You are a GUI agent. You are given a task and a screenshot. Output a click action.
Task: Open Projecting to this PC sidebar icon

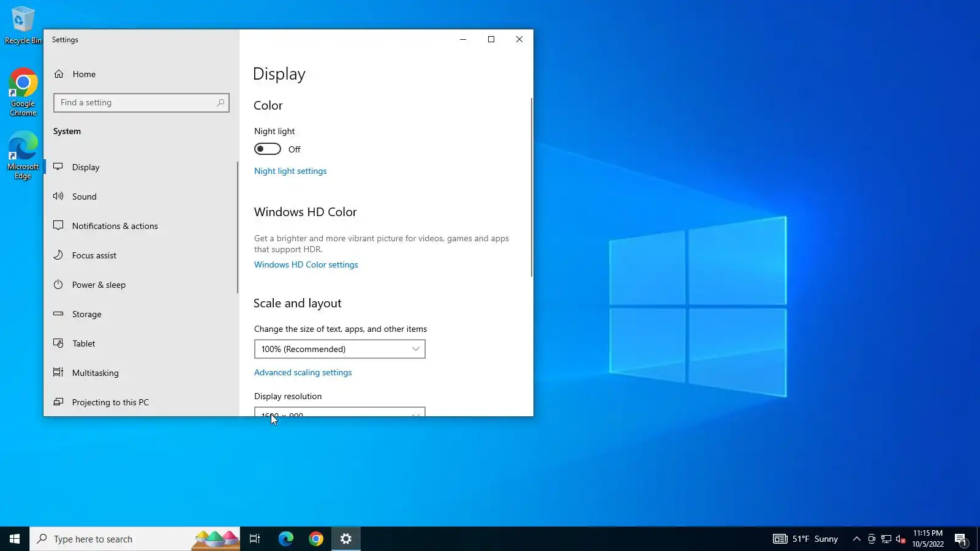[x=58, y=402]
